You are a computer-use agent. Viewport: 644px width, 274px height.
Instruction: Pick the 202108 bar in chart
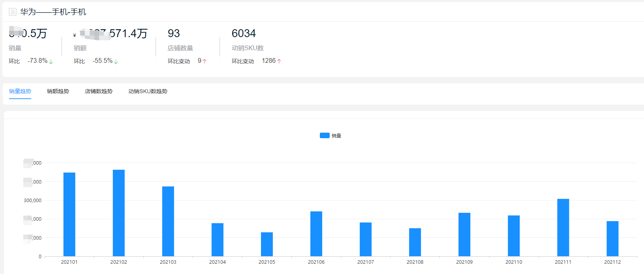coord(415,242)
